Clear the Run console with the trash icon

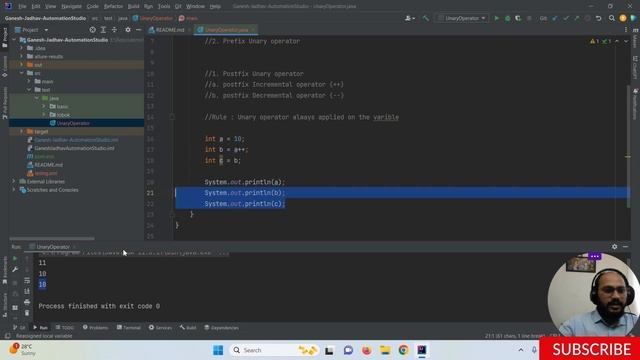[x=27, y=313]
